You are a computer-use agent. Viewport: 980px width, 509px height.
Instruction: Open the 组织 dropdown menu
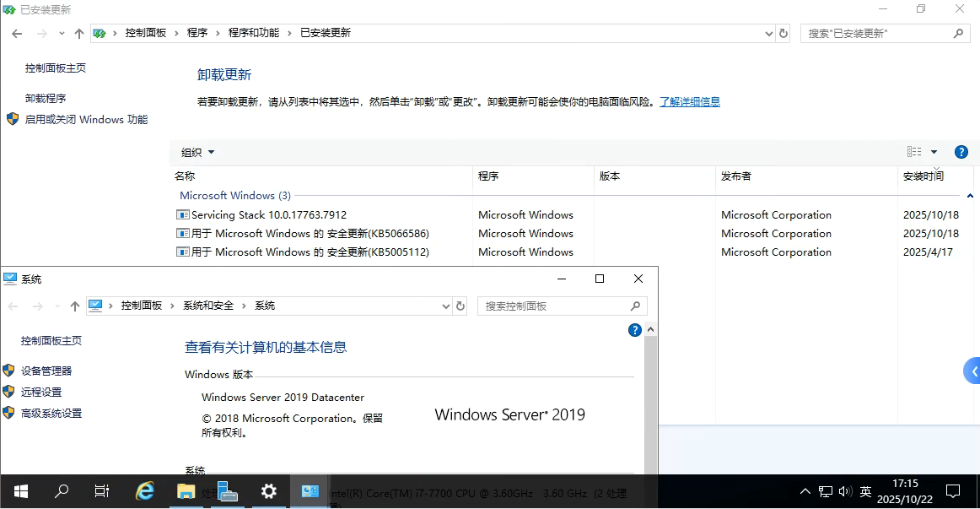(x=198, y=152)
